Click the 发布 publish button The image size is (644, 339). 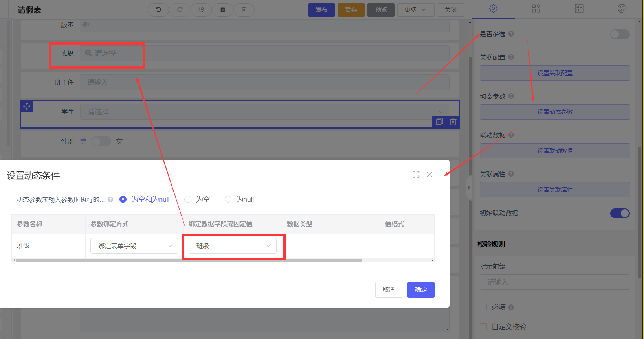321,10
